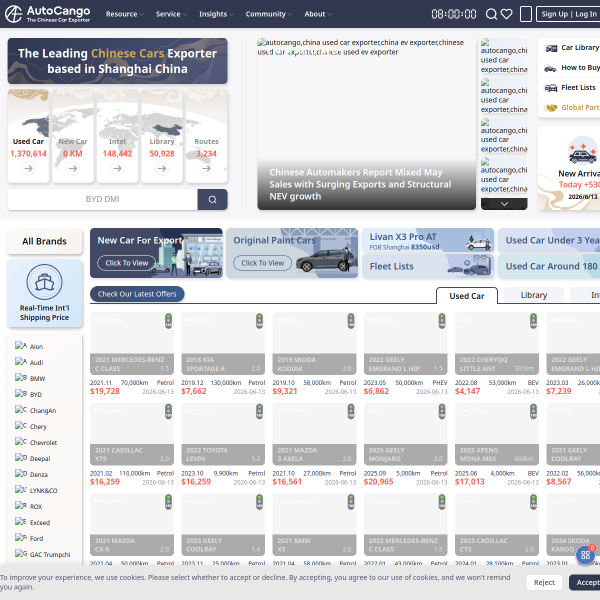Screen dimensions: 600x600
Task: Expand the Community menu
Action: point(269,14)
